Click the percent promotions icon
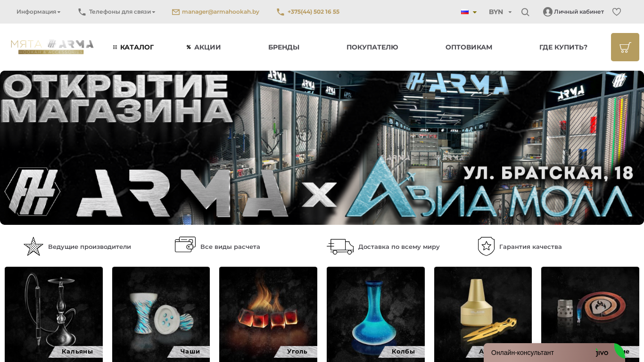 click(189, 47)
